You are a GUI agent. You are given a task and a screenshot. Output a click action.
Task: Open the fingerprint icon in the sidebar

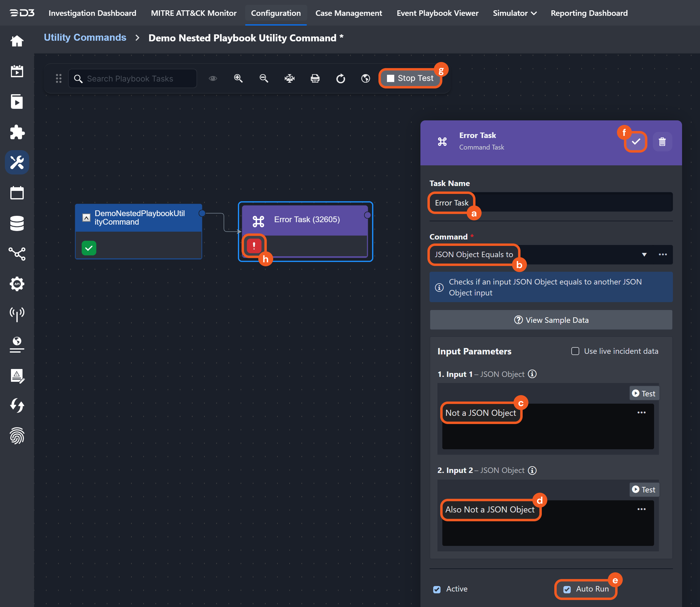tap(17, 436)
